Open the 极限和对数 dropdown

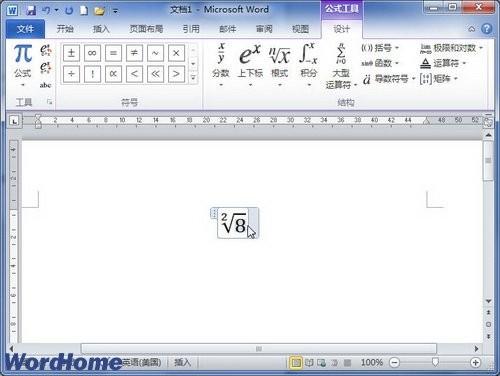tap(451, 48)
